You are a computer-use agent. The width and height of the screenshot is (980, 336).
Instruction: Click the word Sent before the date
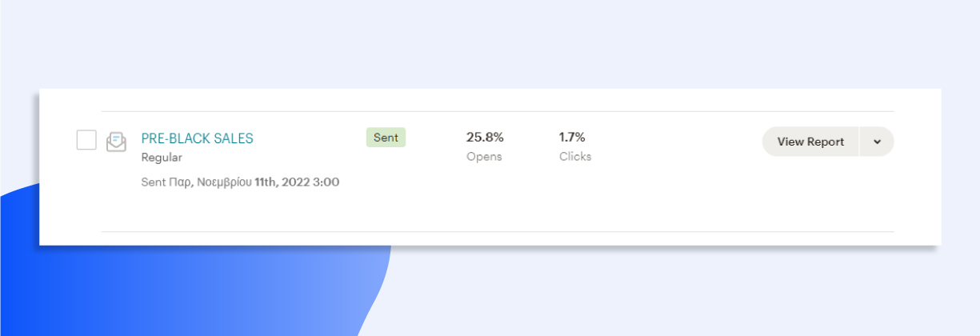tap(154, 182)
